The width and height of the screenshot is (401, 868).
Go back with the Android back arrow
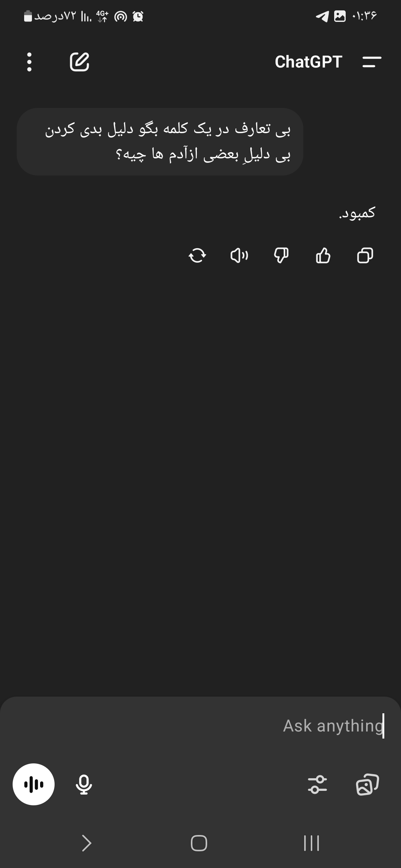87,843
